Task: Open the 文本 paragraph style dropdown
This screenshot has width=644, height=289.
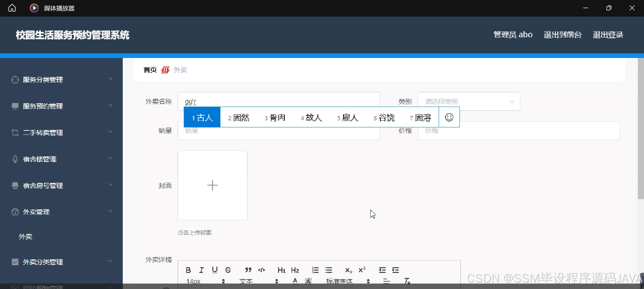Action: [x=259, y=281]
